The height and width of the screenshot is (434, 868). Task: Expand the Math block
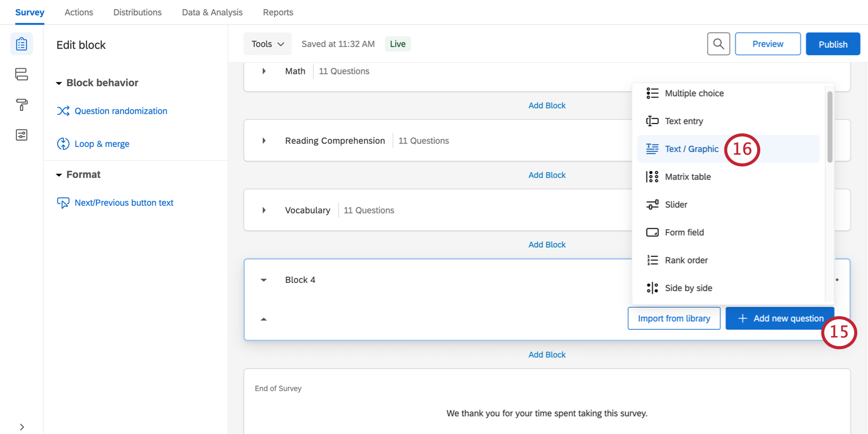[x=264, y=71]
